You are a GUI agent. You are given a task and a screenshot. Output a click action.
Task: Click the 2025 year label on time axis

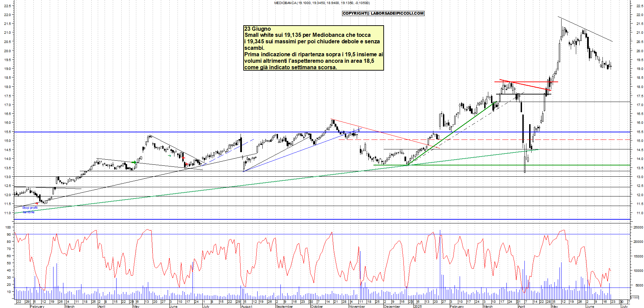[x=418, y=306]
